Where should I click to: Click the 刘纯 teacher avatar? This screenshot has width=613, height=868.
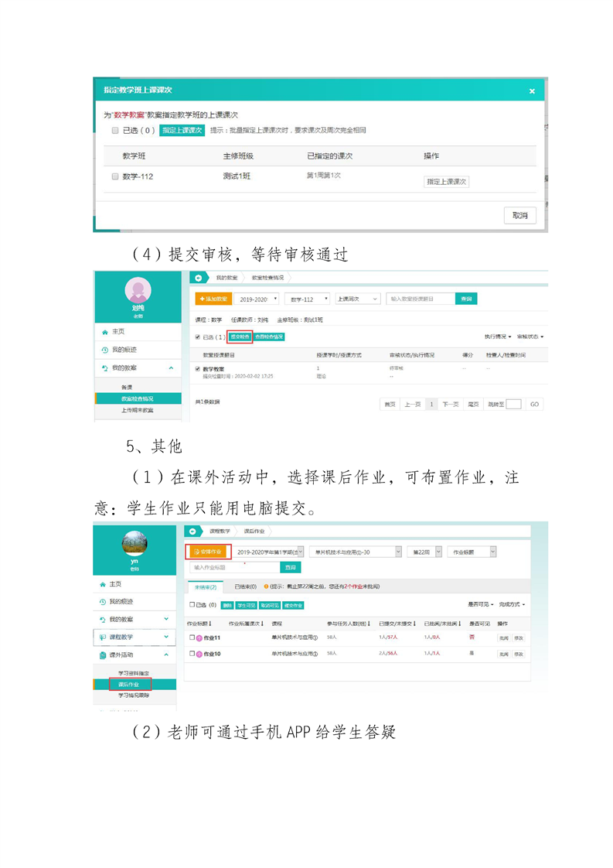tap(138, 290)
